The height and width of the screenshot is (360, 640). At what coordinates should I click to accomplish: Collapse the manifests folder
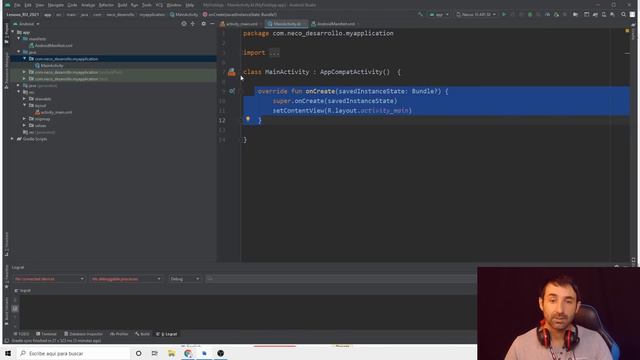pos(19,39)
